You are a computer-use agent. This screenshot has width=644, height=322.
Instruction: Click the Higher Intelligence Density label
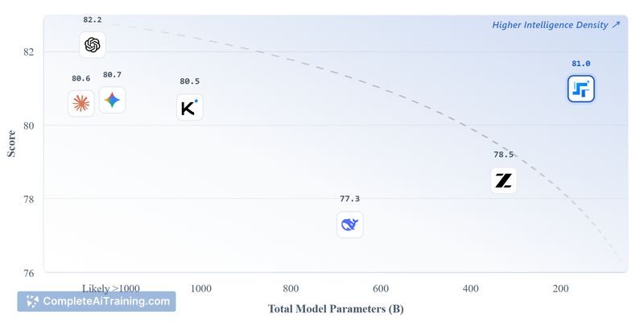coord(555,25)
